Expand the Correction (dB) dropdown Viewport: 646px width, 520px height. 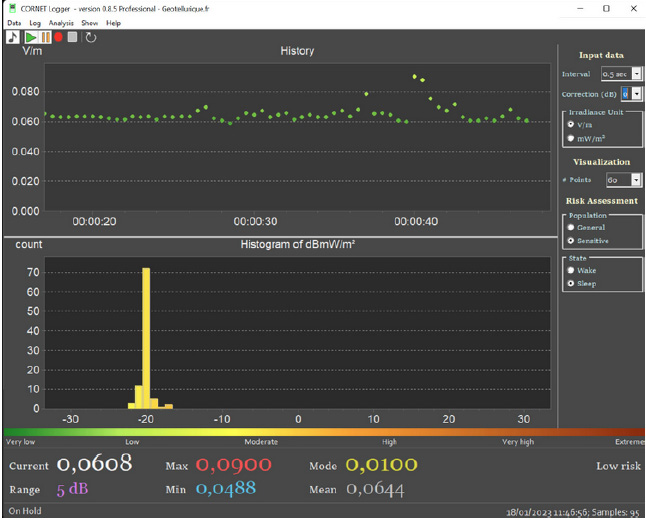(x=637, y=93)
